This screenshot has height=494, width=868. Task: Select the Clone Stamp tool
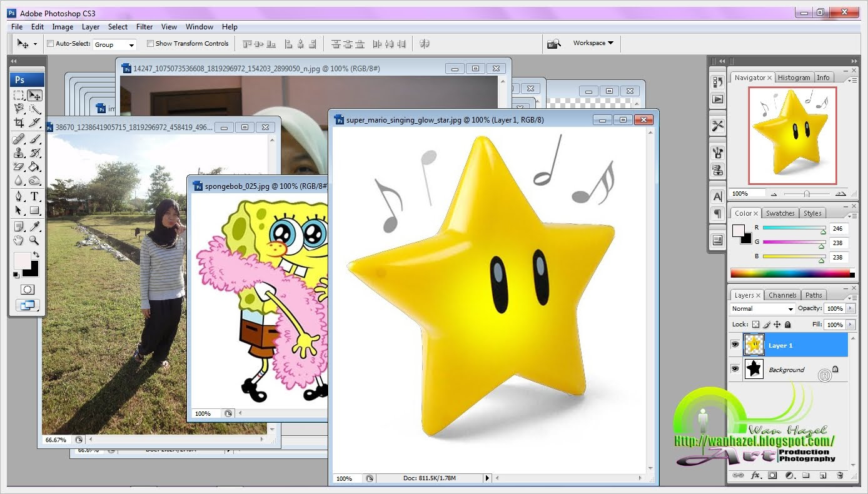point(19,153)
